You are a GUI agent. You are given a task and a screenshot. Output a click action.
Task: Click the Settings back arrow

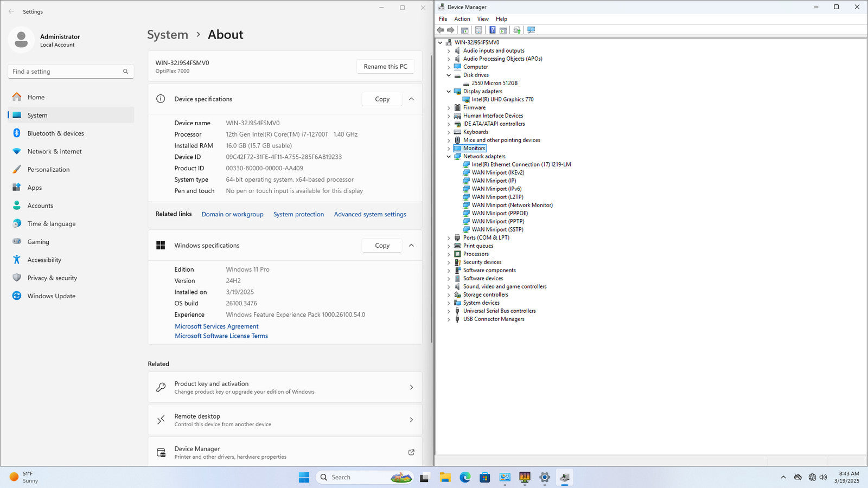pos(11,11)
